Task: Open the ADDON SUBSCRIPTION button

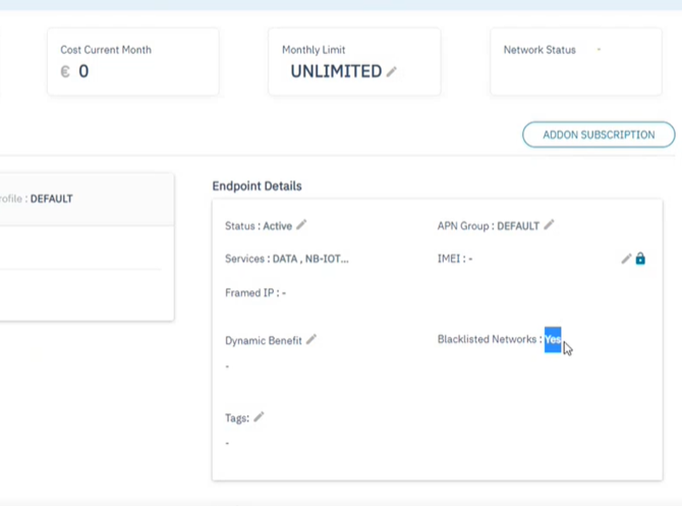Action: [x=598, y=135]
